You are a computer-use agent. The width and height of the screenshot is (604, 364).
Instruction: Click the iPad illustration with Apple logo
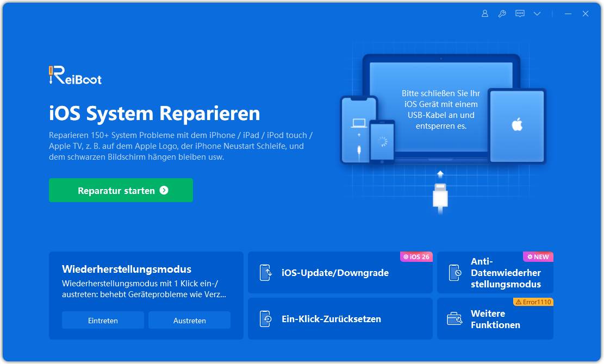click(516, 125)
